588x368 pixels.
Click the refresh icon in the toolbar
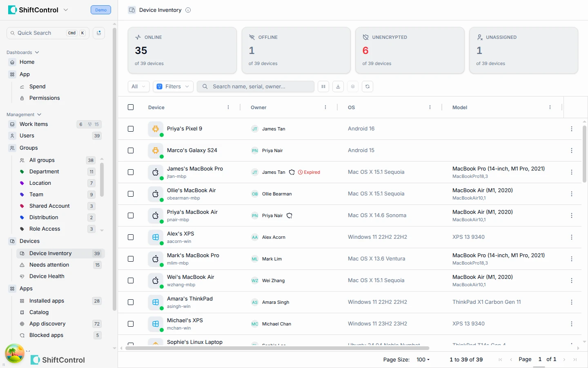pos(367,87)
